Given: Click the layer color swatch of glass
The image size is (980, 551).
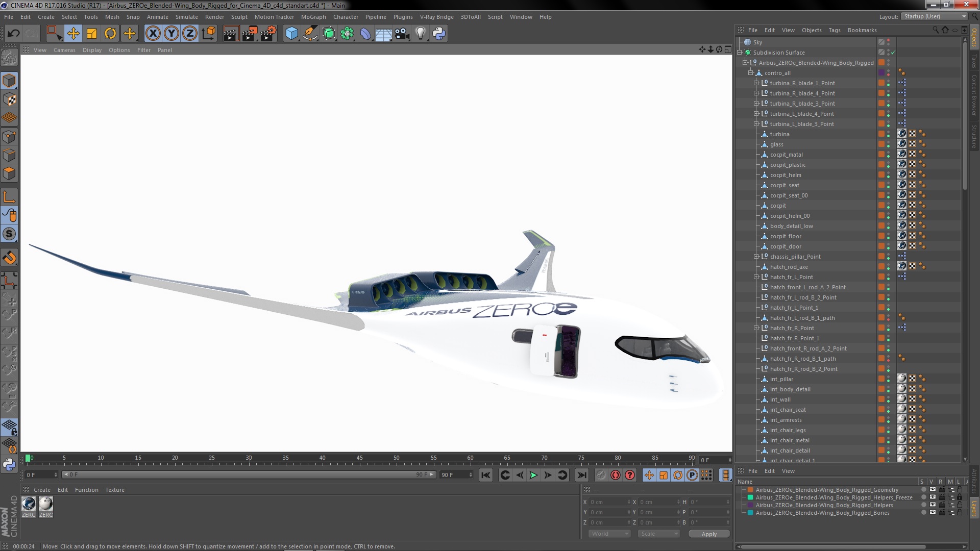Looking at the screenshot, I should (x=881, y=144).
